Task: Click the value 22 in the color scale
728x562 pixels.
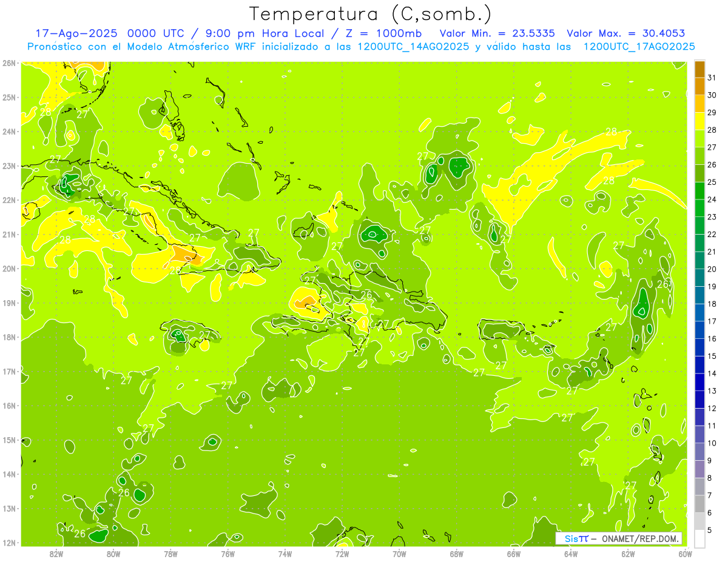Action: tap(712, 235)
